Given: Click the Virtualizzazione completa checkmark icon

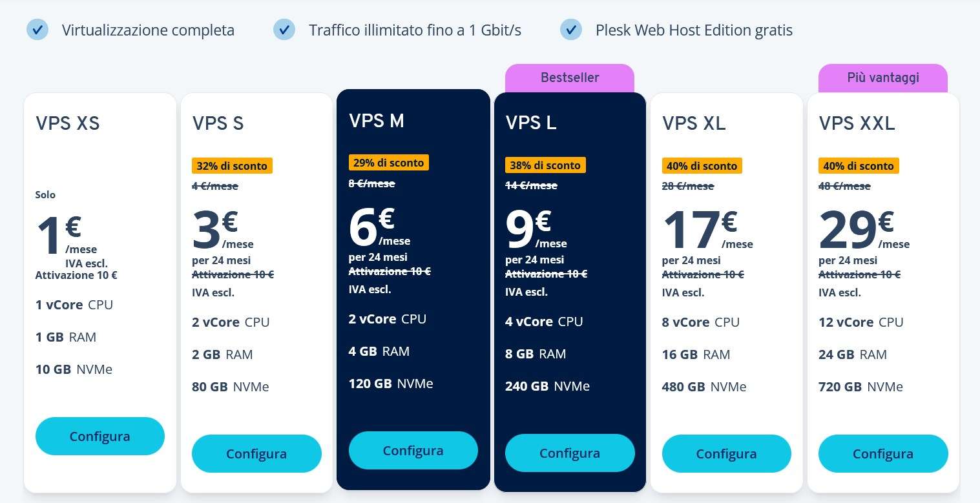Looking at the screenshot, I should pyautogui.click(x=37, y=30).
